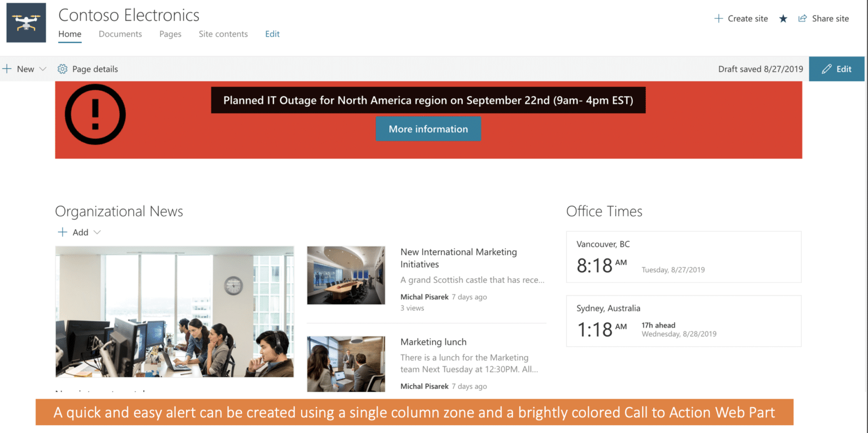This screenshot has height=433, width=868.
Task: Open Create site with the plus icon
Action: click(x=718, y=18)
